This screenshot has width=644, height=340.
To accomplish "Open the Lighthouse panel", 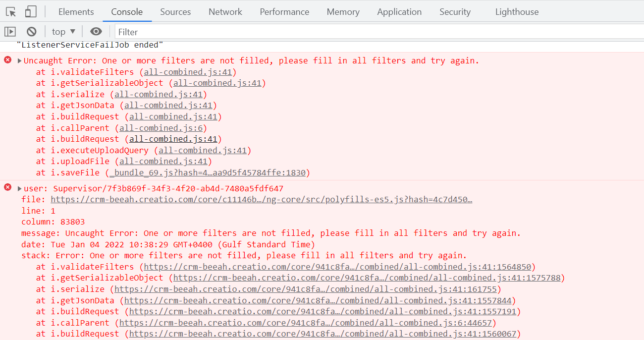I will point(517,11).
